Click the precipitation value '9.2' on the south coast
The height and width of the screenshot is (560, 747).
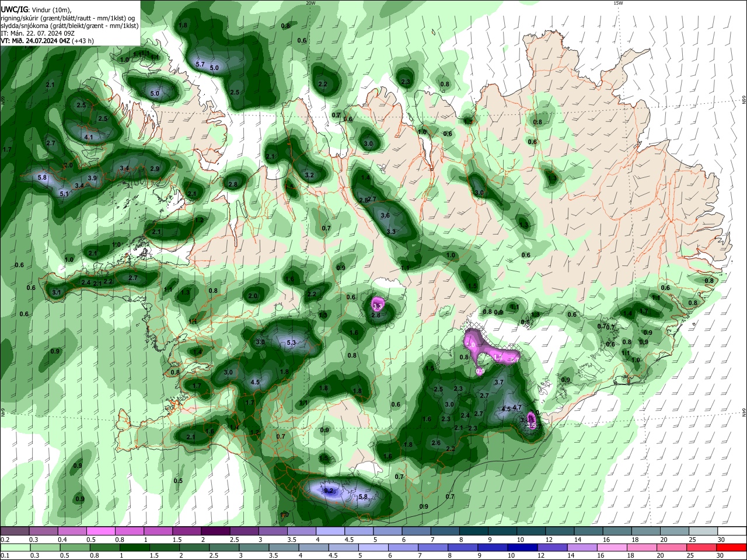[x=328, y=491]
